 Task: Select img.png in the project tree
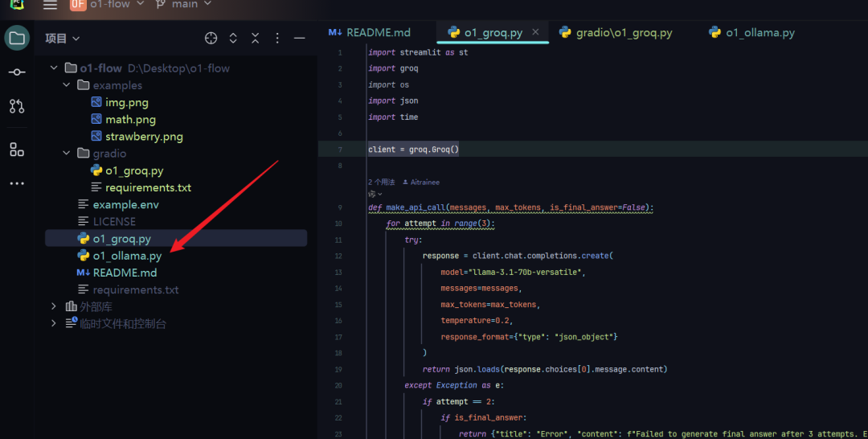tap(127, 102)
